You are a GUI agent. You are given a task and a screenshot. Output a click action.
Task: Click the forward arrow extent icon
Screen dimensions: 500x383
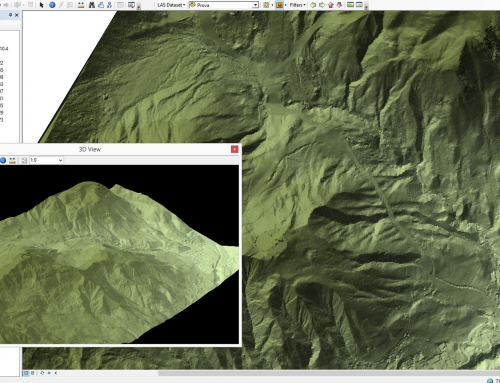tap(6, 5)
